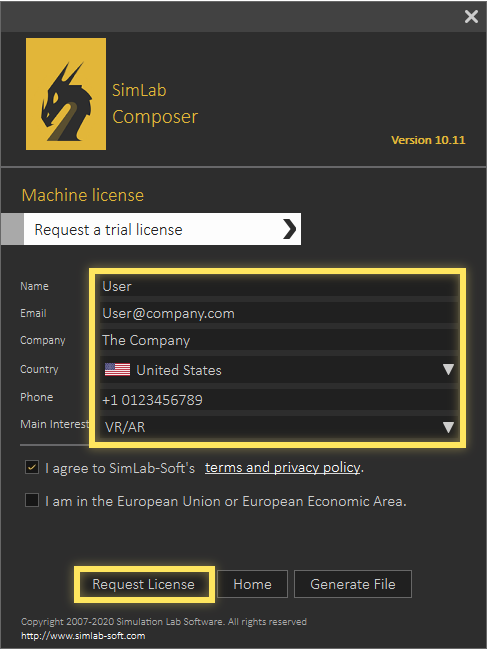Enable the European Union or EEA checkbox

(x=32, y=500)
